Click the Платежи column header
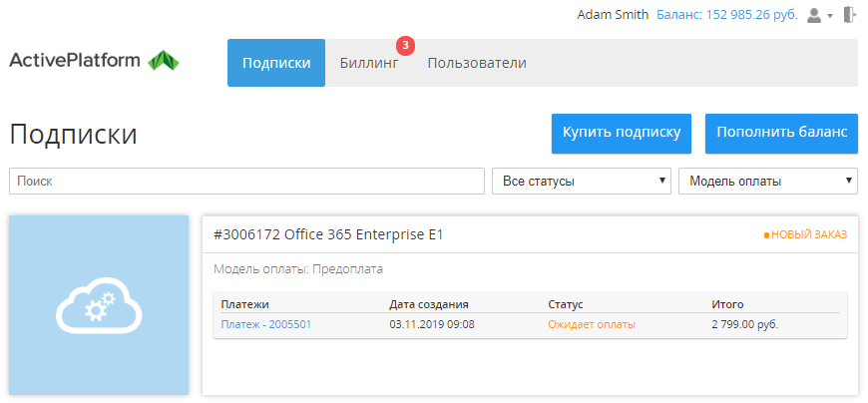 (244, 304)
